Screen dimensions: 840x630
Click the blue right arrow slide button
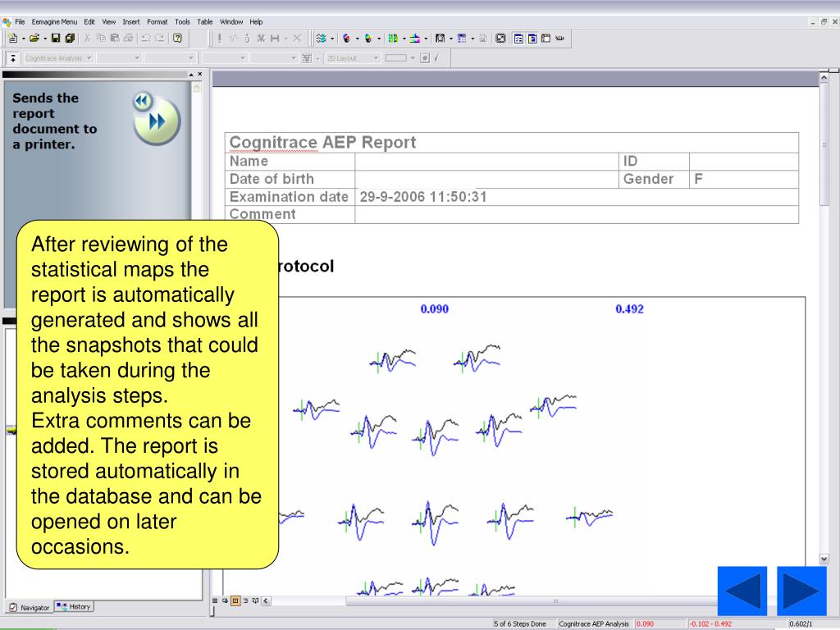point(801,591)
